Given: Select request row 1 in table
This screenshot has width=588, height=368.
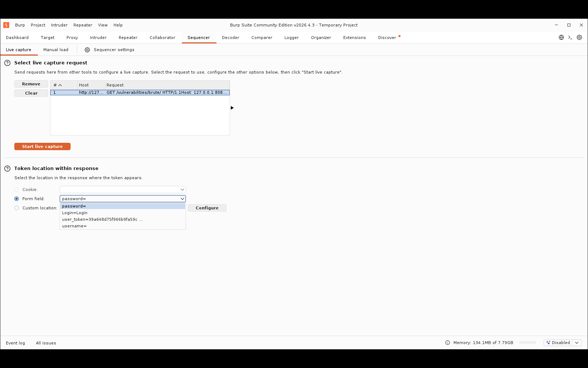Looking at the screenshot, I should coord(140,92).
